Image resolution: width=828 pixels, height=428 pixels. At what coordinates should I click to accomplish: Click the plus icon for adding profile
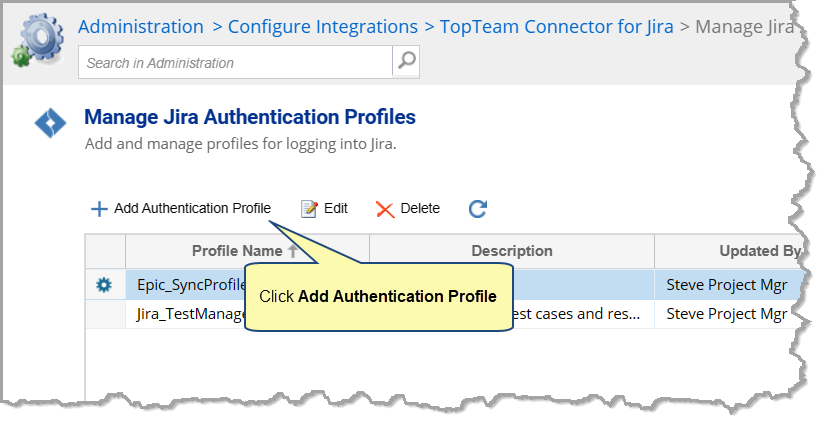click(99, 209)
